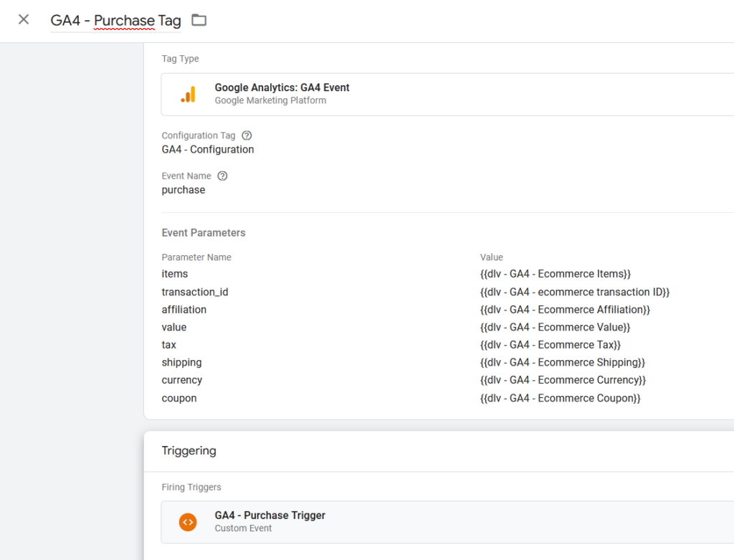The width and height of the screenshot is (734, 560).
Task: Edit the GA4 - Purchase Tag name field
Action: click(x=115, y=21)
